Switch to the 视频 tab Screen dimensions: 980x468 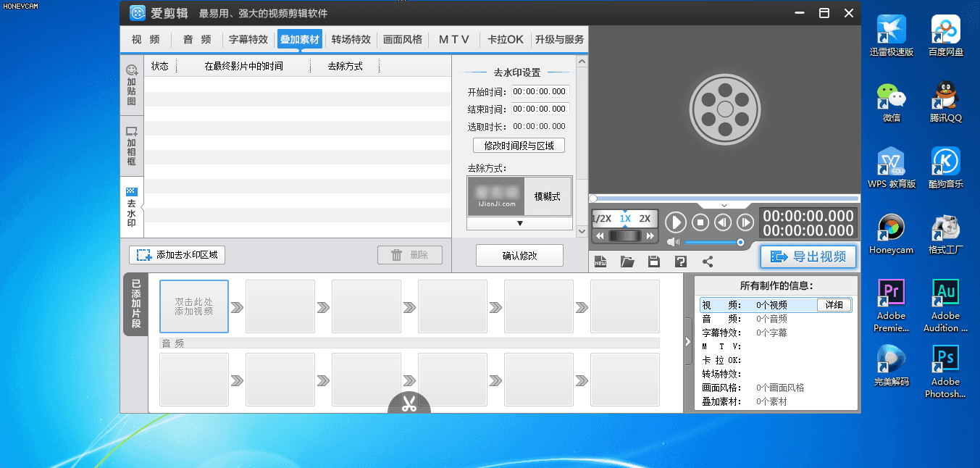(x=146, y=40)
